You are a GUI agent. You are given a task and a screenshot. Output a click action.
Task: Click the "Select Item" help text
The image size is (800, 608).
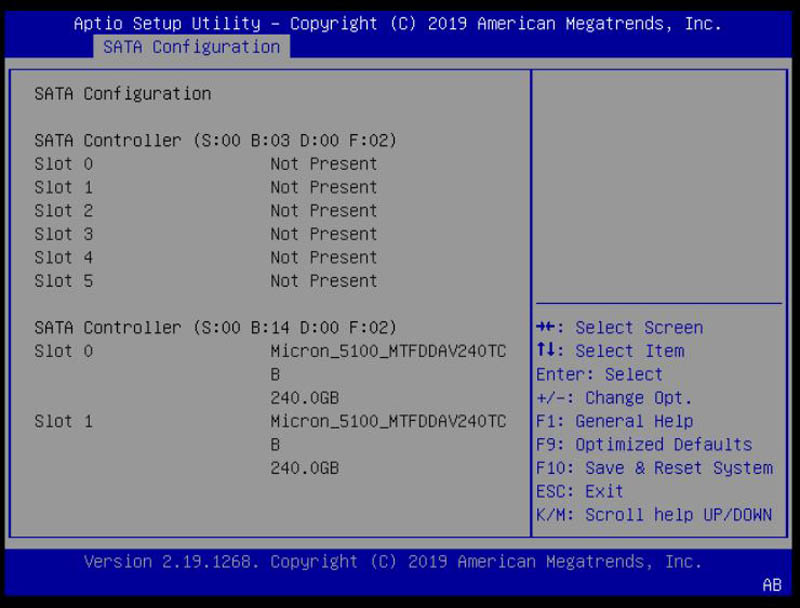click(630, 351)
